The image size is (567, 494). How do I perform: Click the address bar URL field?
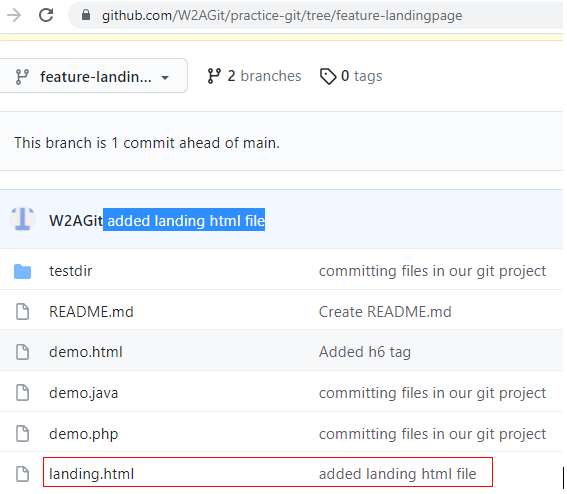point(315,15)
